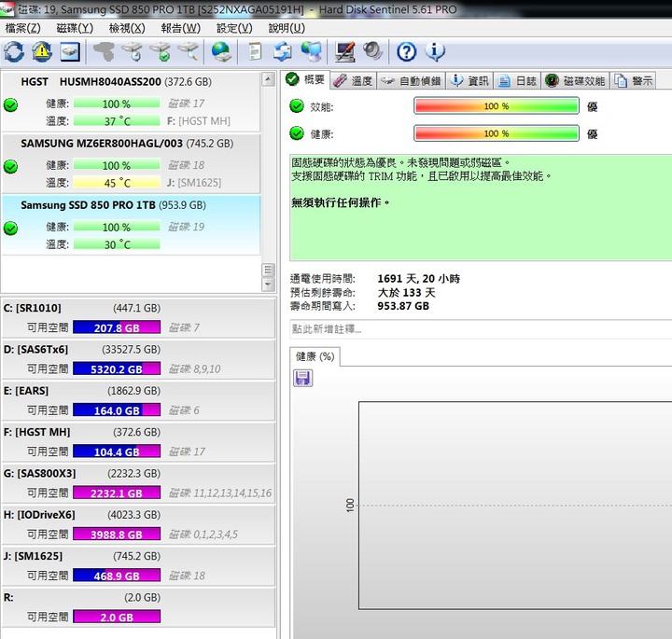672x639 pixels.
Task: Click the 效能 100 % gradient bar
Action: tap(497, 105)
